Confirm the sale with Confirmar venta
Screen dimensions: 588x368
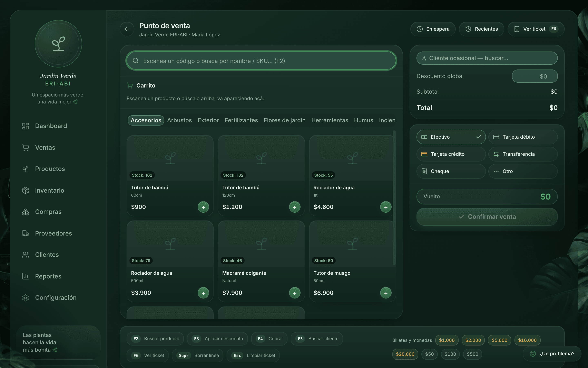pyautogui.click(x=487, y=217)
